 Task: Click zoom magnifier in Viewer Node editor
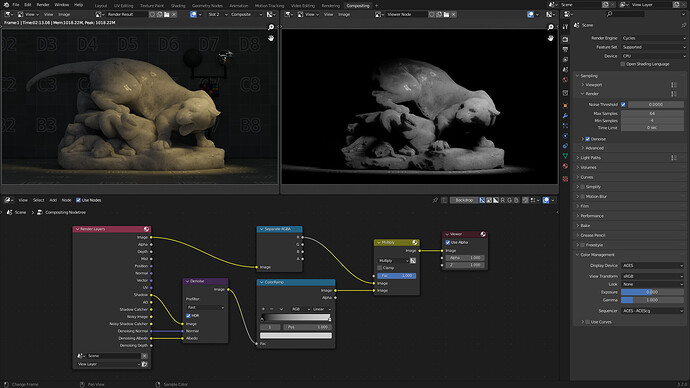(x=551, y=27)
